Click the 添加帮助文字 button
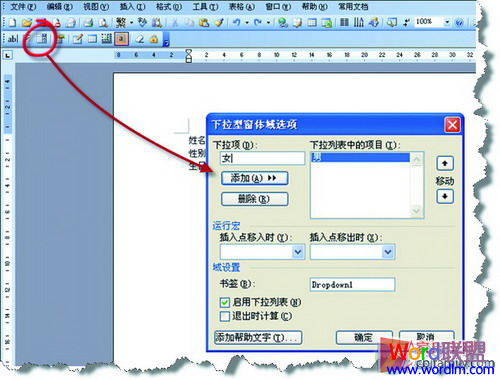 point(258,337)
